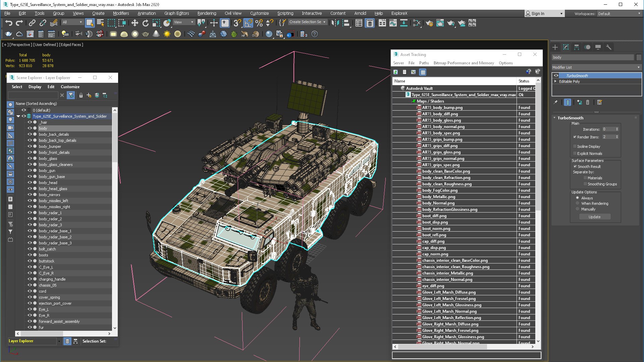Activate Select and Move tool
Screen dimensions: 644x362
coord(135,23)
